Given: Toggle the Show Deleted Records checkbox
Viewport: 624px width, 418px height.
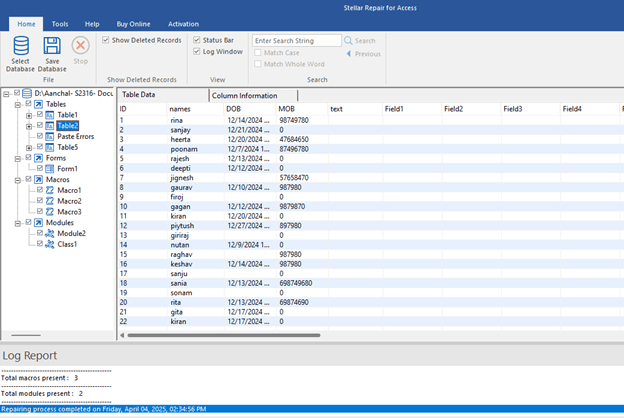Looking at the screenshot, I should [106, 40].
